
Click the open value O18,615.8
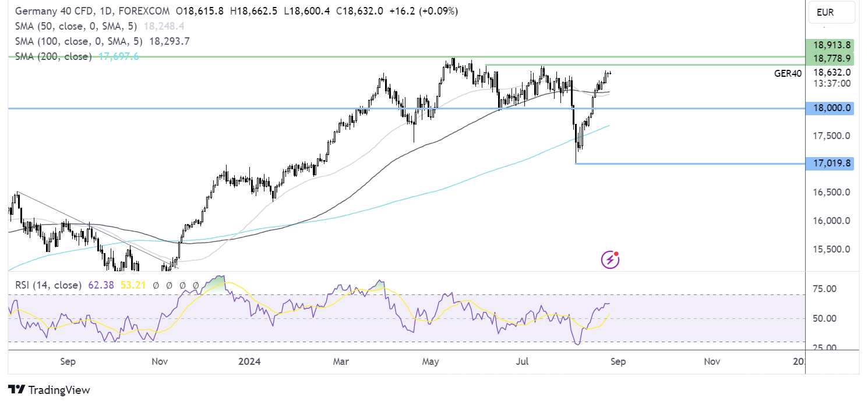point(199,12)
